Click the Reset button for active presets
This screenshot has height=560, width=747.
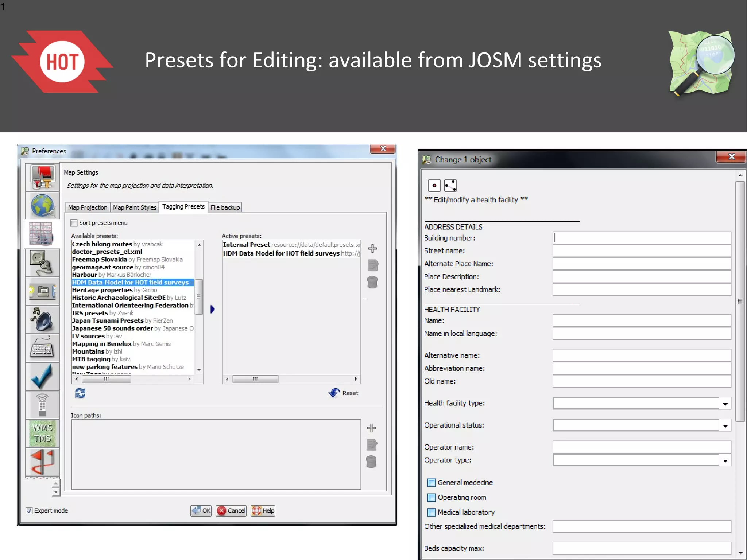pos(344,393)
